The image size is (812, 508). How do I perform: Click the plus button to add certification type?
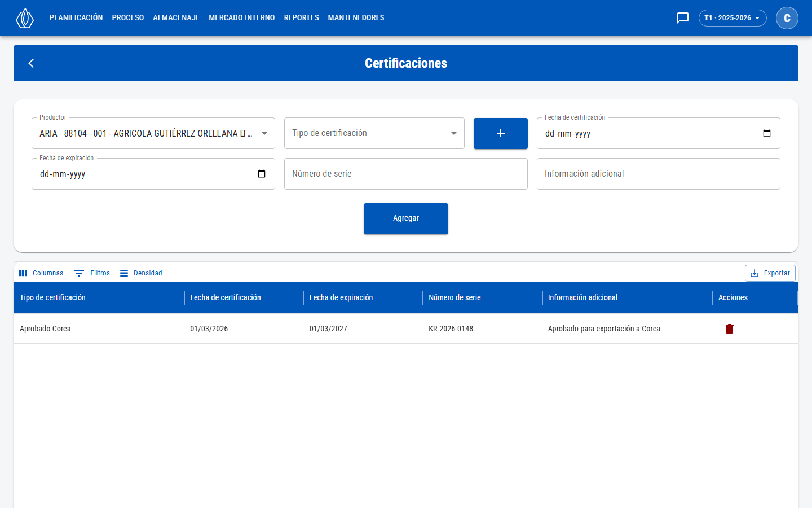(501, 133)
